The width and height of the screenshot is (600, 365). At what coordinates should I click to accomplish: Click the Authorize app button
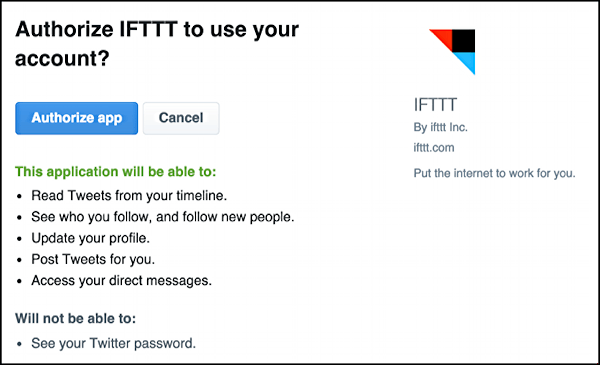(77, 118)
